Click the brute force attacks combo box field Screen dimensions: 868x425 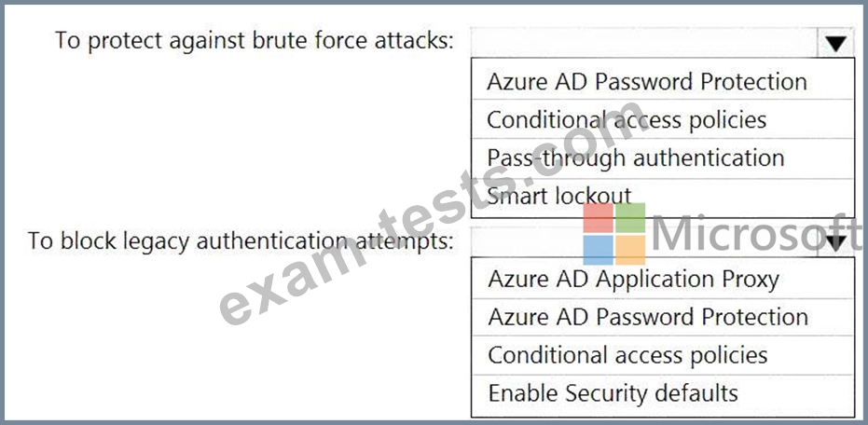pyautogui.click(x=662, y=43)
